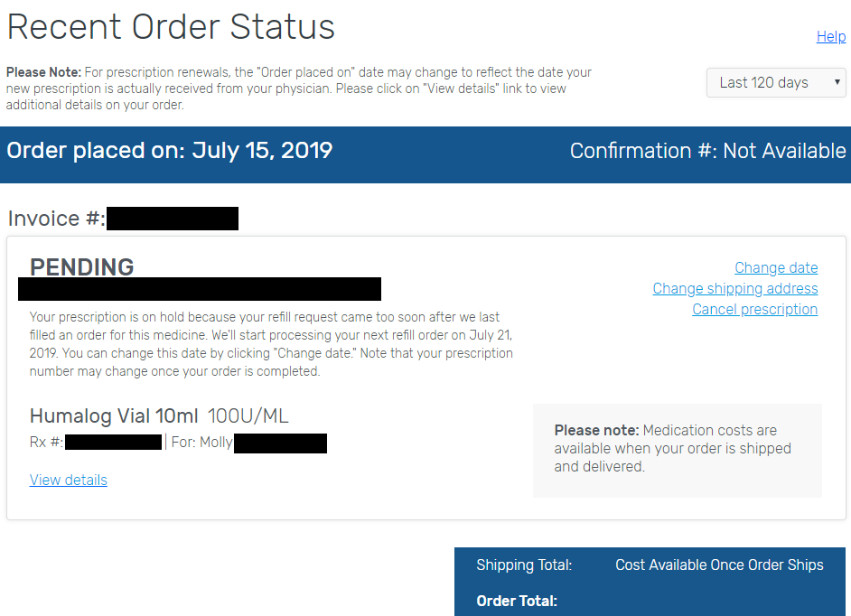
Task: Click the medication costs note box
Action: coord(677,449)
